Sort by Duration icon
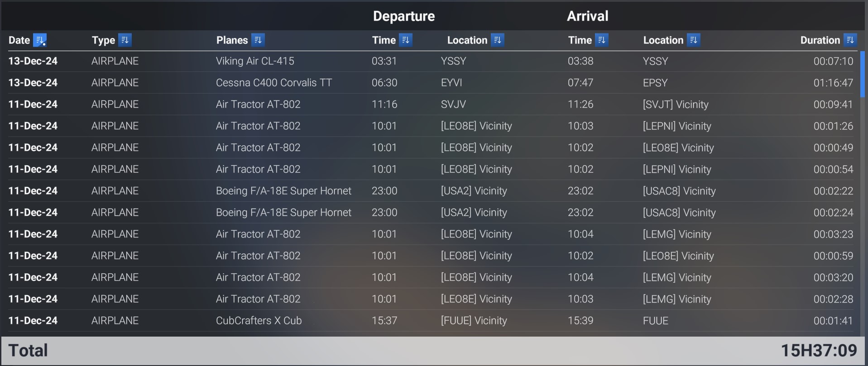868x366 pixels. click(x=850, y=40)
